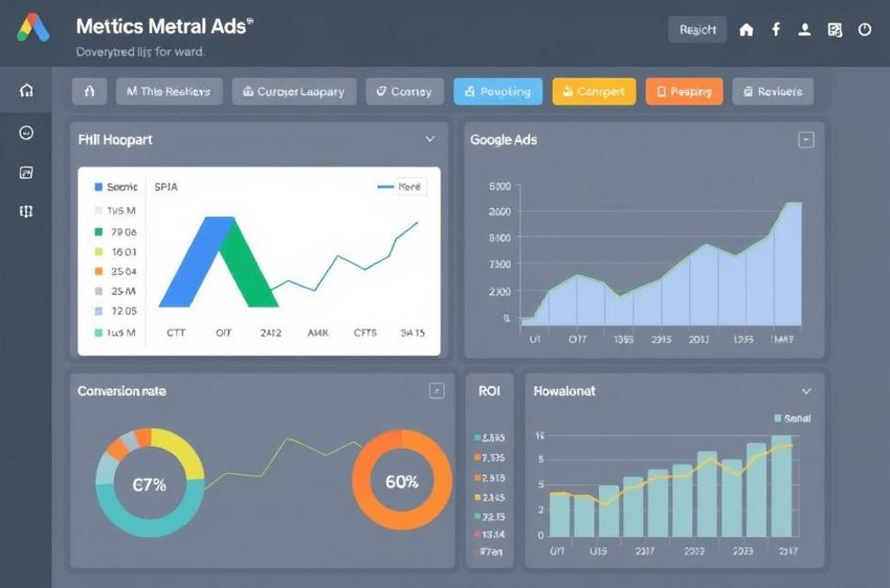
Task: Click the Facebook icon in top bar
Action: tap(775, 30)
